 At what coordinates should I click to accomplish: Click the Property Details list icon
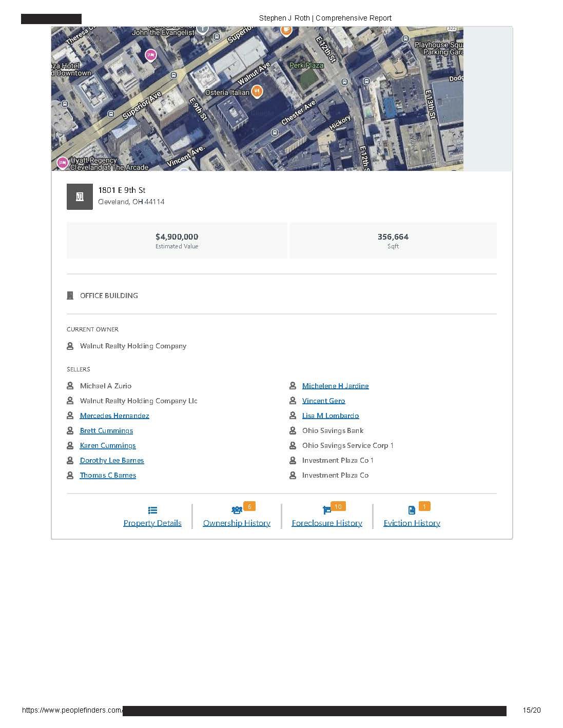tap(152, 510)
